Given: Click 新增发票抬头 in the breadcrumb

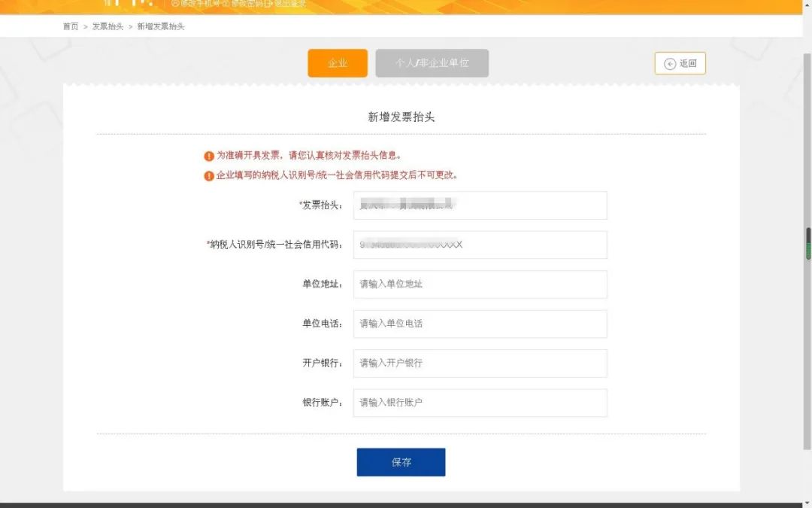Looking at the screenshot, I should click(x=161, y=26).
